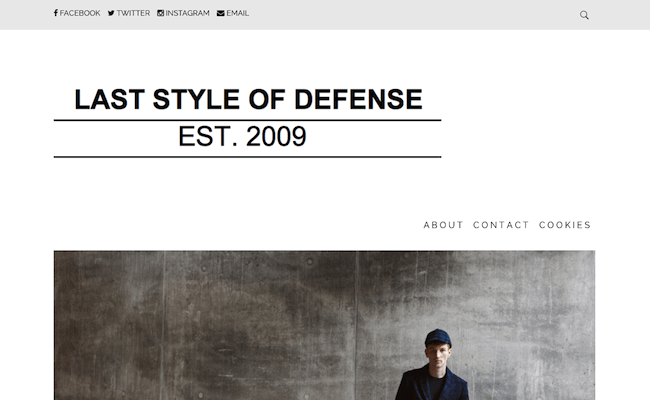The image size is (650, 400).
Task: Open the FACEBOOK text link
Action: coord(80,14)
